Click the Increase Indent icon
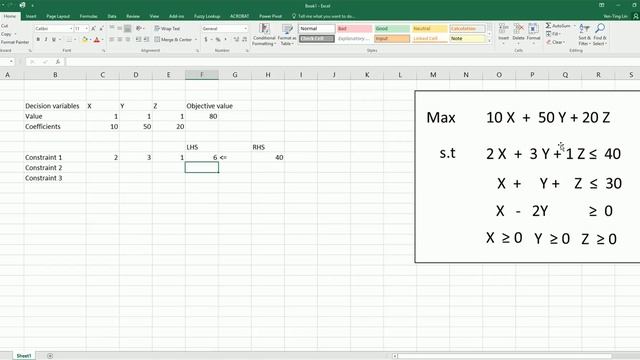This screenshot has height=360, width=640. pos(146,40)
